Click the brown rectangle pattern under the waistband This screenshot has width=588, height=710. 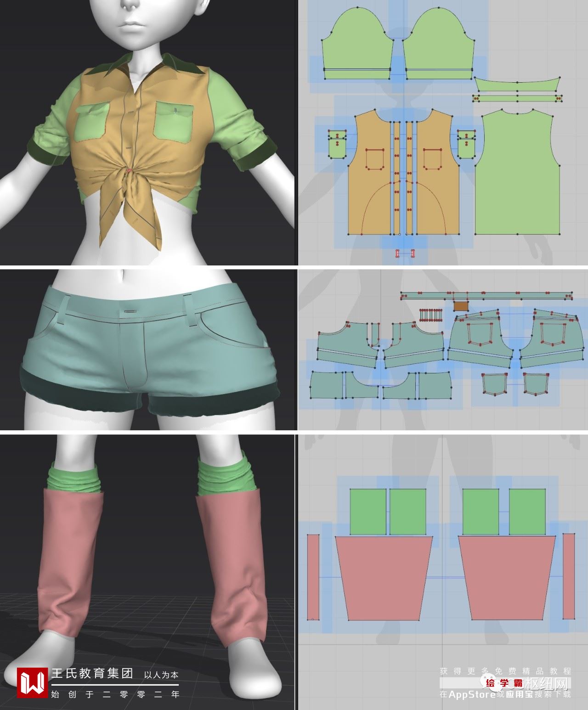click(461, 306)
